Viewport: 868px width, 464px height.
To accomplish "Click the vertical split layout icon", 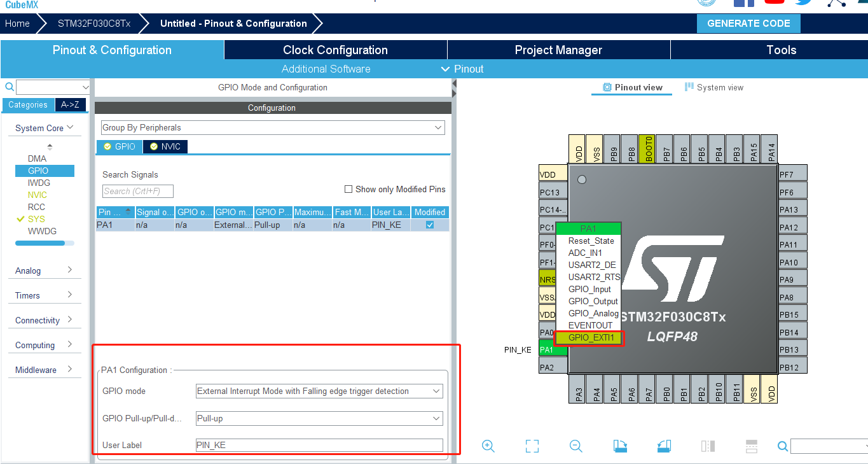I will [708, 446].
